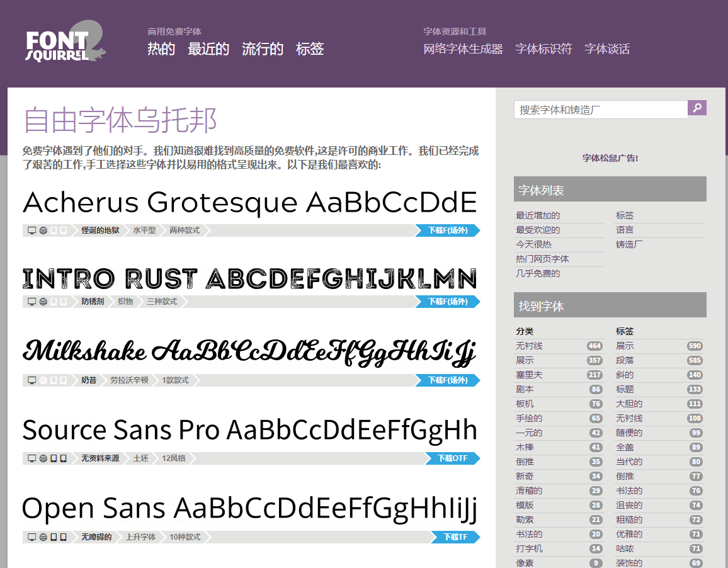Viewport: 728px width, 568px height.
Task: Open the 网络字体生成器 tool link
Action: 464,48
